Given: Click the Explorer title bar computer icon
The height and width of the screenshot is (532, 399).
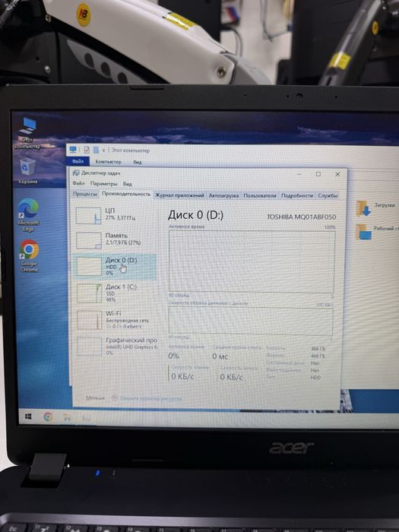Looking at the screenshot, I should click(x=73, y=150).
